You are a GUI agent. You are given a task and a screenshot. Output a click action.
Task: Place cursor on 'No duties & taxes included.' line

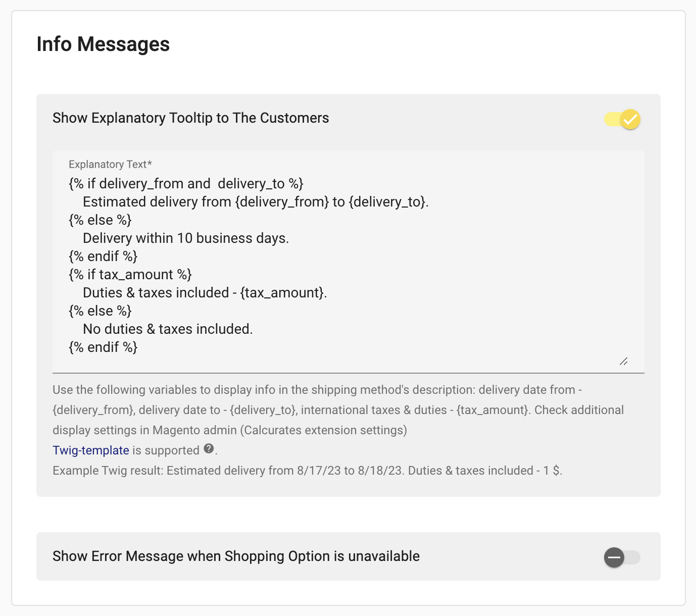(168, 329)
